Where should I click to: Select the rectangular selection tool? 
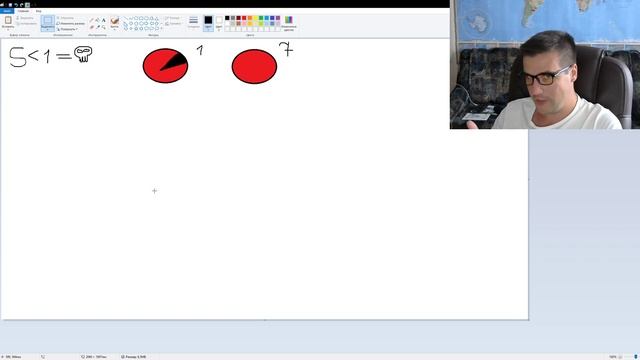point(48,20)
